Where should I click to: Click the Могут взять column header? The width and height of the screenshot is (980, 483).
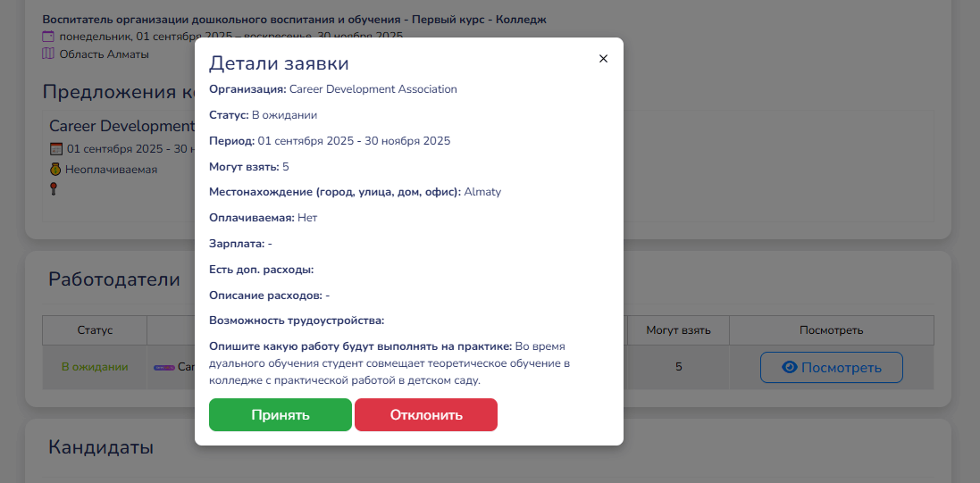tap(679, 330)
